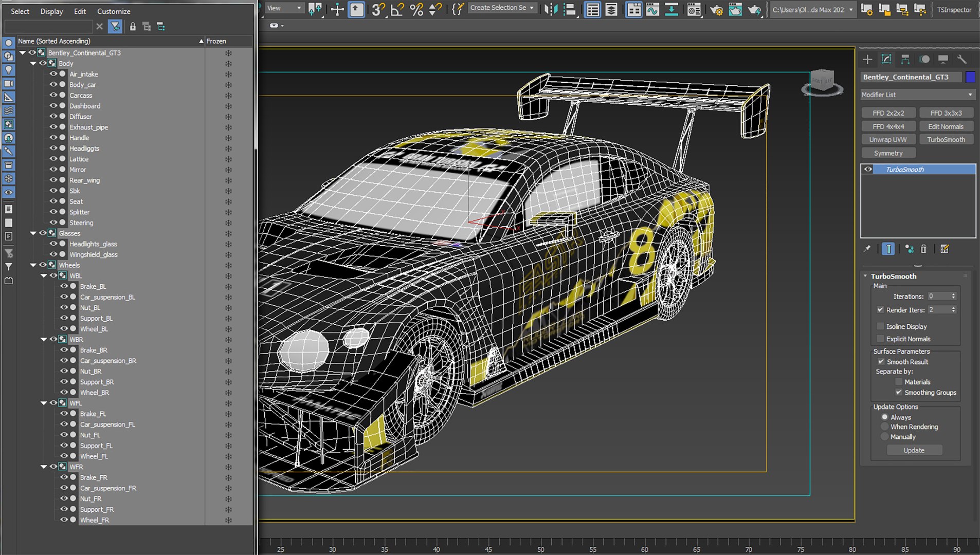Open Create Selection Set dropdown
Image resolution: width=980 pixels, height=555 pixels.
click(502, 8)
